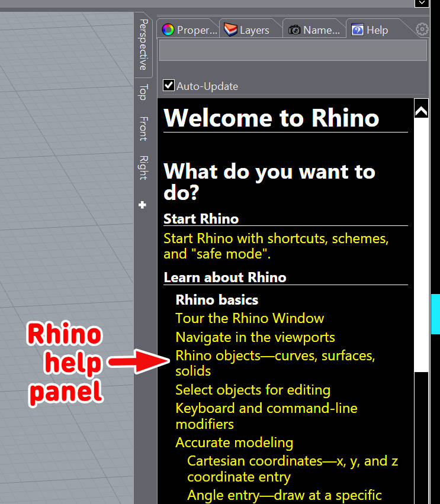
Task: Open the top-right dropdown chevron button
Action: 422,3
